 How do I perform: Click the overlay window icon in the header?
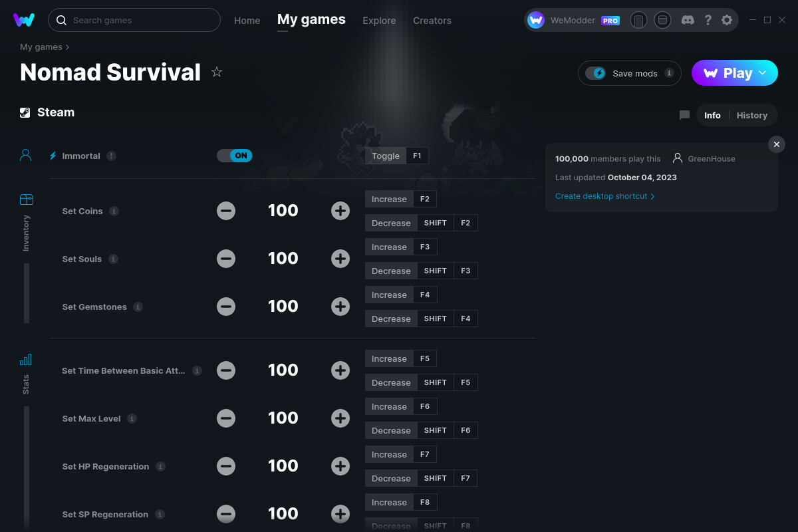coord(662,20)
